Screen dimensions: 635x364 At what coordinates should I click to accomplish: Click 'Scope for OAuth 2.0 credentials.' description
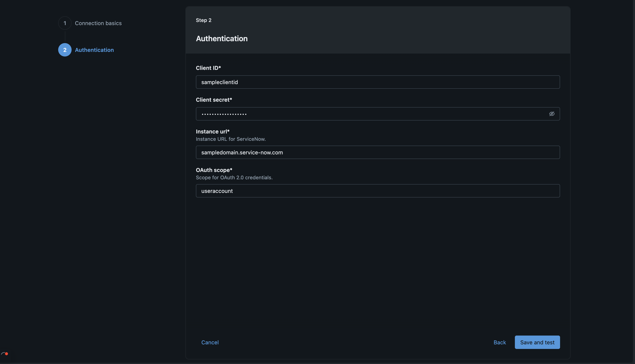pos(234,177)
